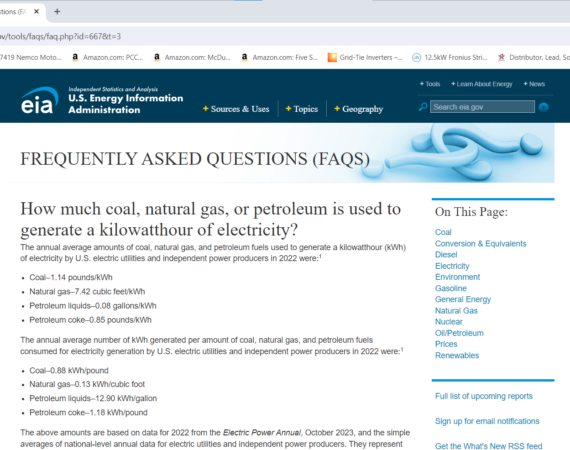The image size is (570, 450).
Task: Open the Grid-Tie Inverters bookmark
Action: pos(365,57)
